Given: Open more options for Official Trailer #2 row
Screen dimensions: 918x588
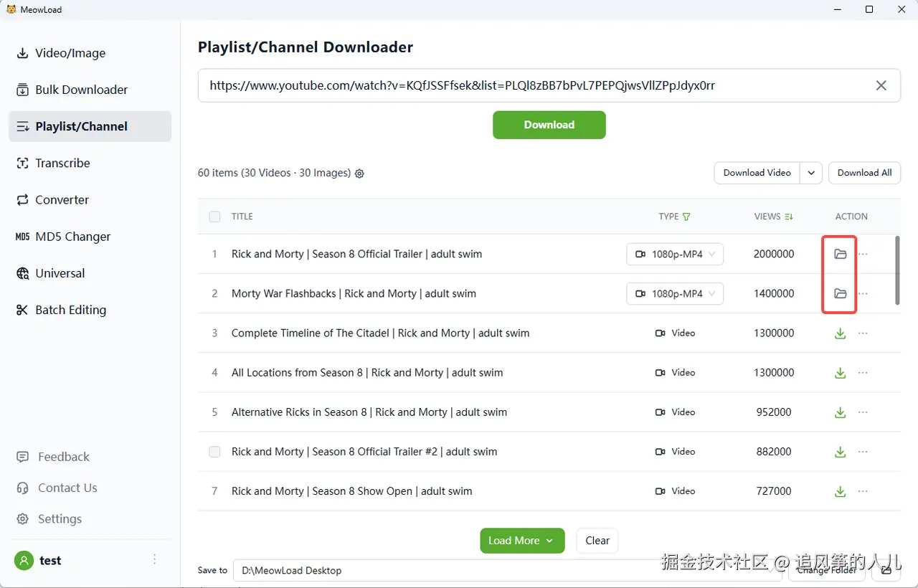Looking at the screenshot, I should 863,451.
